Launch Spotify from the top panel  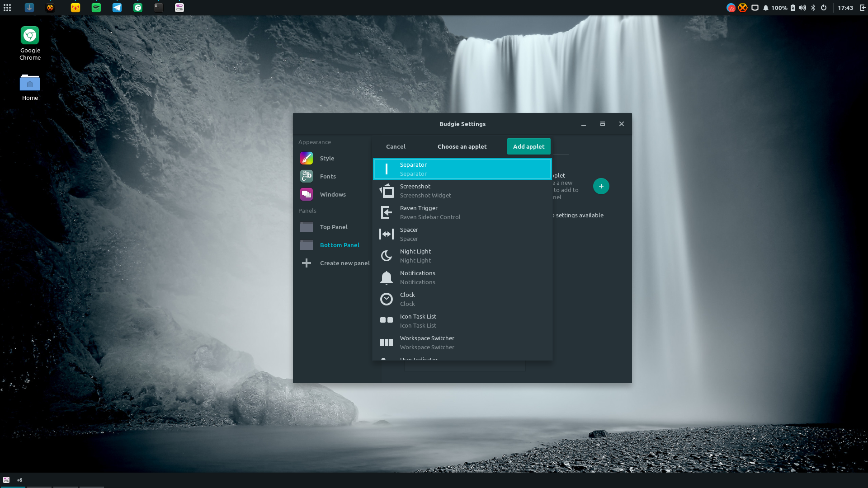pyautogui.click(x=96, y=8)
